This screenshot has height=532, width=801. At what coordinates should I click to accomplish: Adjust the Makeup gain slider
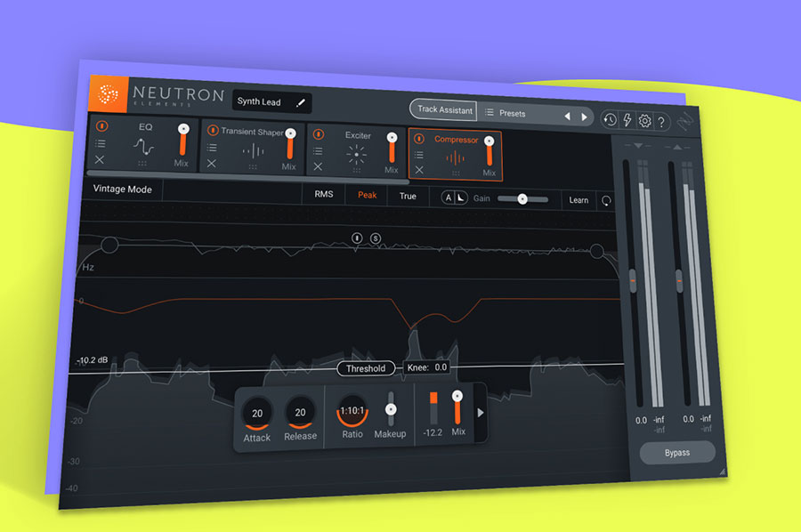[x=391, y=409]
